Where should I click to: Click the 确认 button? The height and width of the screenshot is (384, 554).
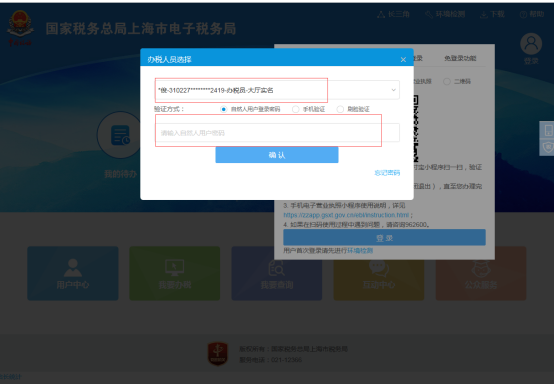tap(277, 155)
